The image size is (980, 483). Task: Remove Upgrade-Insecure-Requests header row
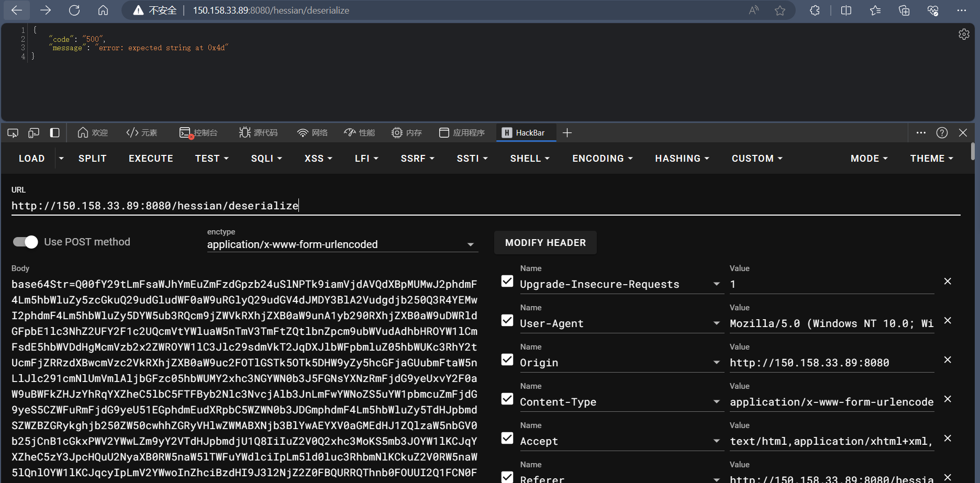coord(948,281)
